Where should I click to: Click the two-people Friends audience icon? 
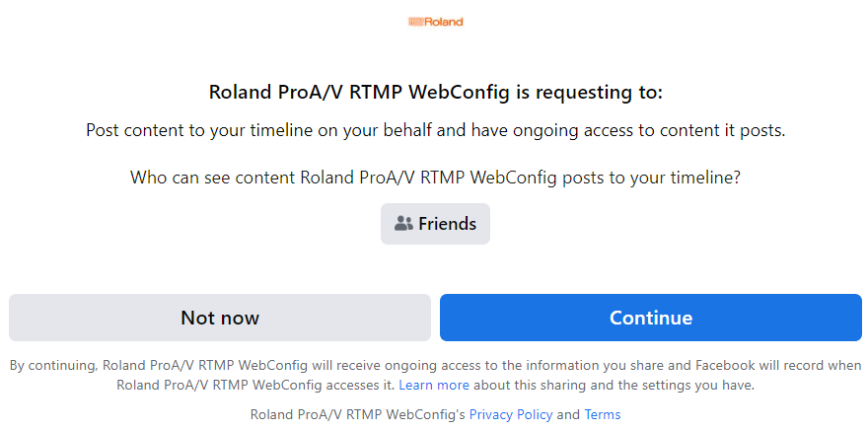tap(403, 224)
